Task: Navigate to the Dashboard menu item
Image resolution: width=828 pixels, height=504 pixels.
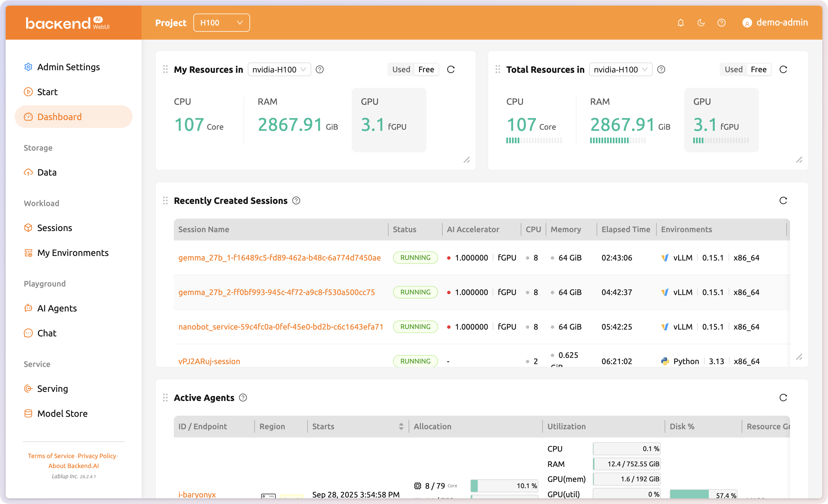Action: 59,117
